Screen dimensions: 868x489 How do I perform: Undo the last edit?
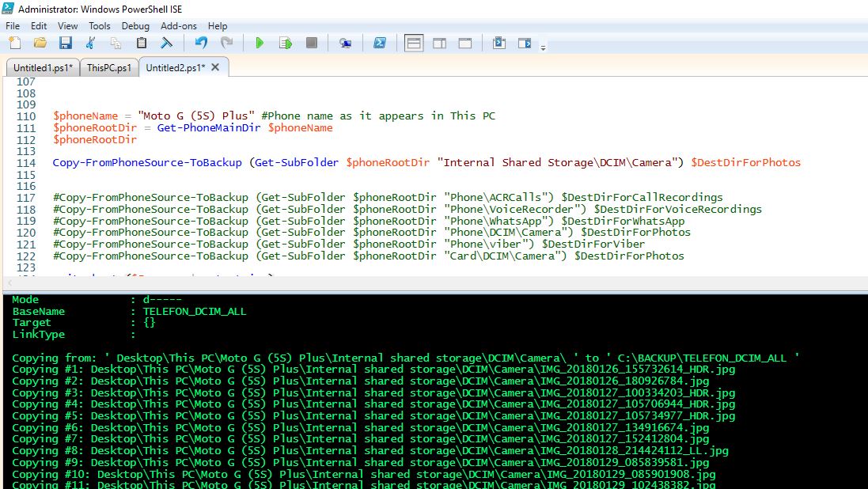coord(201,43)
